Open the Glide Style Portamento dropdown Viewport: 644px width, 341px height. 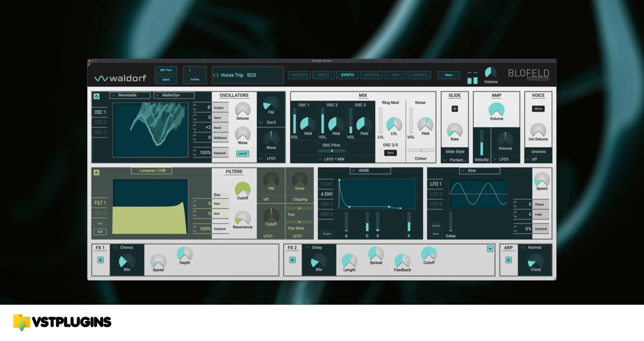pyautogui.click(x=455, y=160)
